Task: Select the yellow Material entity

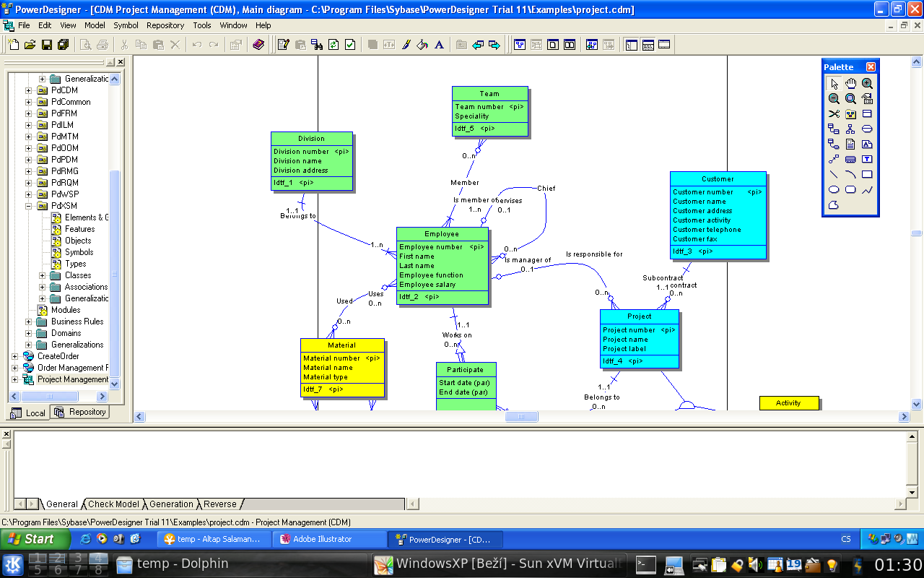Action: coord(342,368)
